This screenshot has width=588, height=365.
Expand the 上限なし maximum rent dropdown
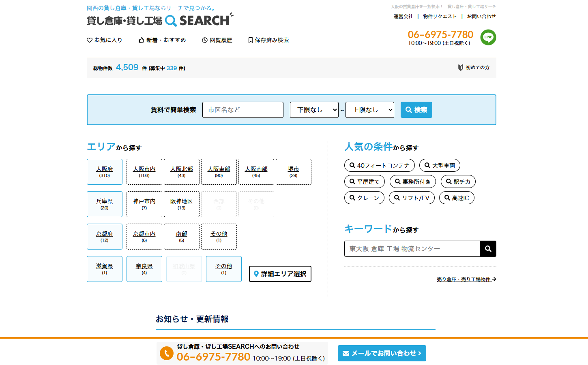click(369, 110)
